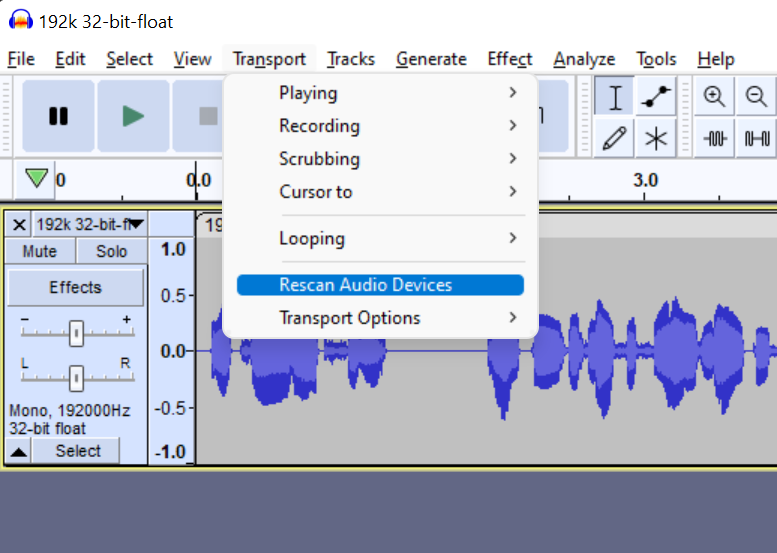Image resolution: width=777 pixels, height=553 pixels.
Task: Click the Pause button
Action: (x=58, y=116)
